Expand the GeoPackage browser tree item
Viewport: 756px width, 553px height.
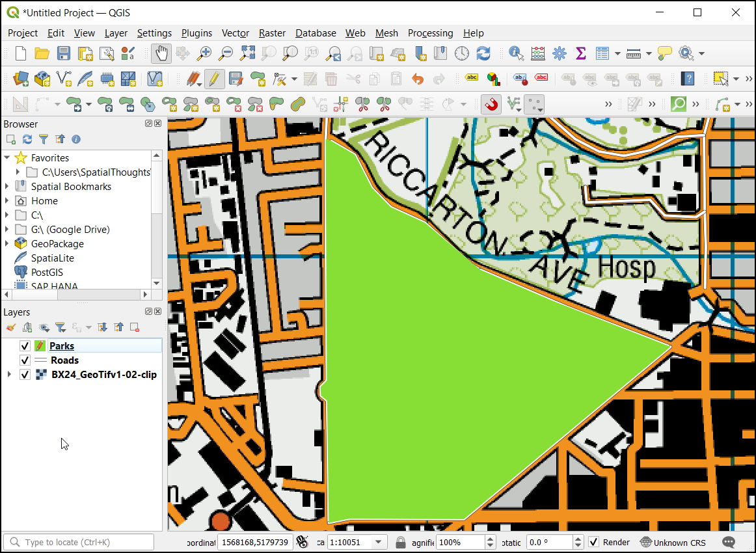(x=7, y=244)
